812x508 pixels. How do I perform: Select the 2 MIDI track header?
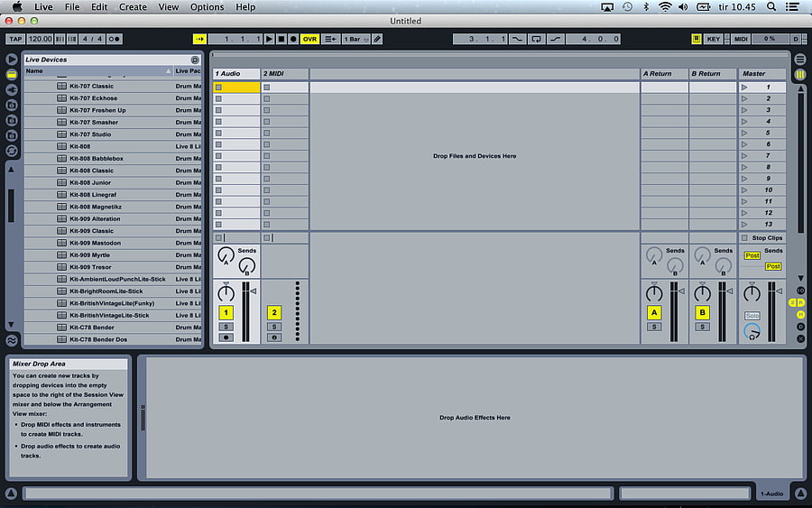[x=285, y=73]
